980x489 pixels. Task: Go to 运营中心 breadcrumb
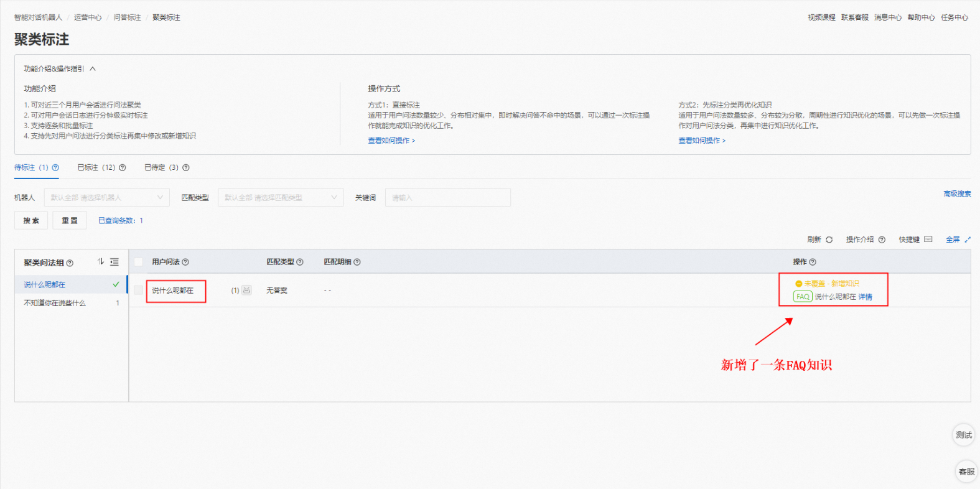tap(88, 17)
